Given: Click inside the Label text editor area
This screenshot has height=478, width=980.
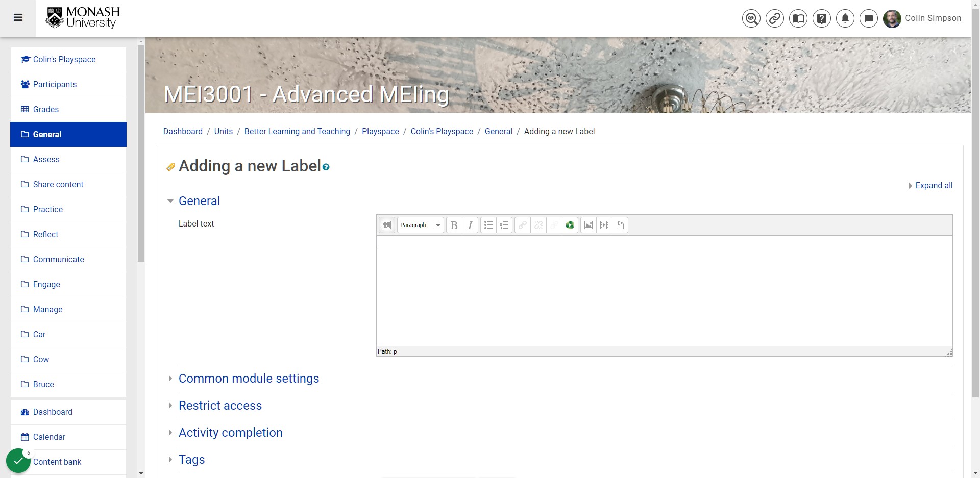Looking at the screenshot, I should coord(665,291).
